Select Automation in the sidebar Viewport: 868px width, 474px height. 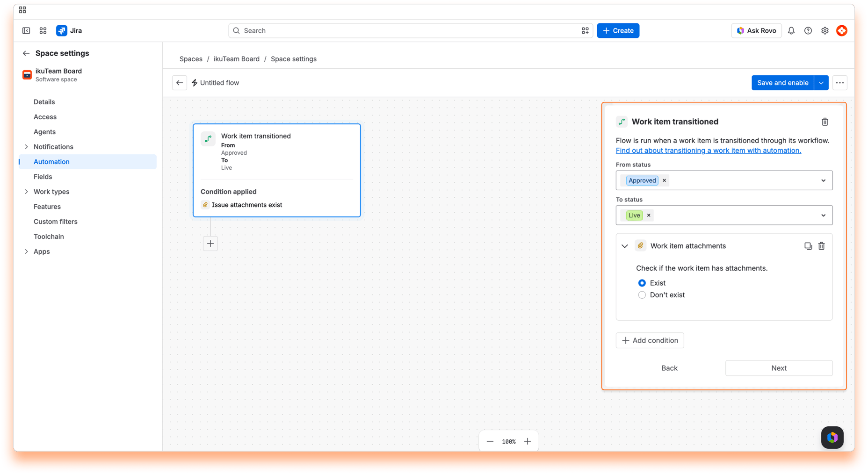click(87, 162)
